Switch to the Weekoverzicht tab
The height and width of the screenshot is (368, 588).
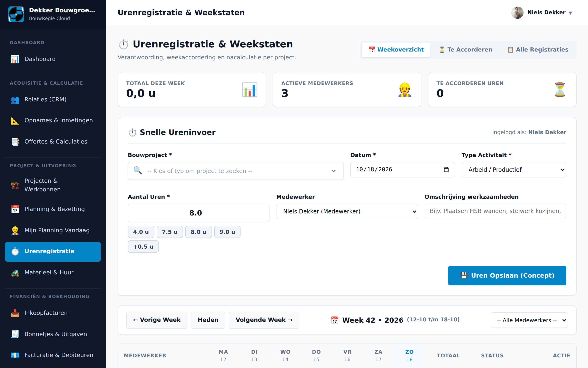click(x=396, y=50)
